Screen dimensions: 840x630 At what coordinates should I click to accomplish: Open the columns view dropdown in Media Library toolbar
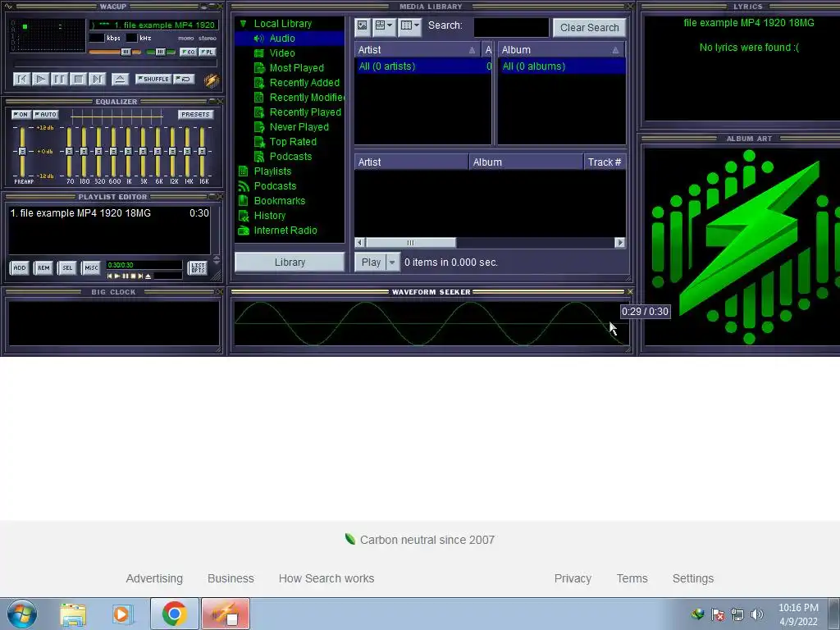410,26
